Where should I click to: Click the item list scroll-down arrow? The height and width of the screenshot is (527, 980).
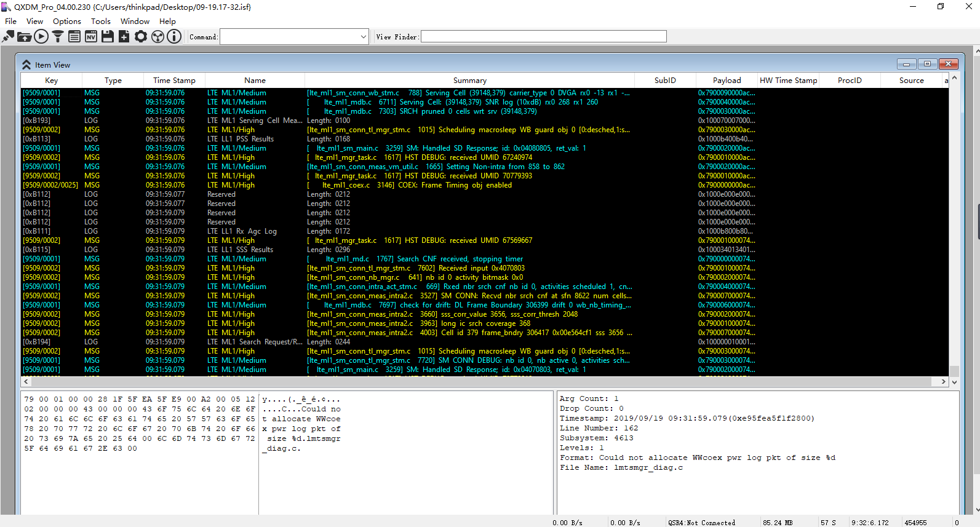click(954, 382)
